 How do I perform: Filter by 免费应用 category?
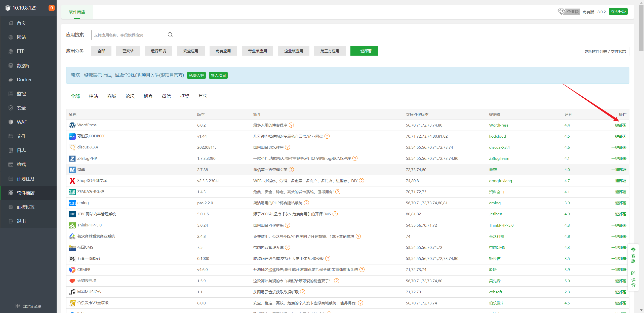(x=223, y=51)
